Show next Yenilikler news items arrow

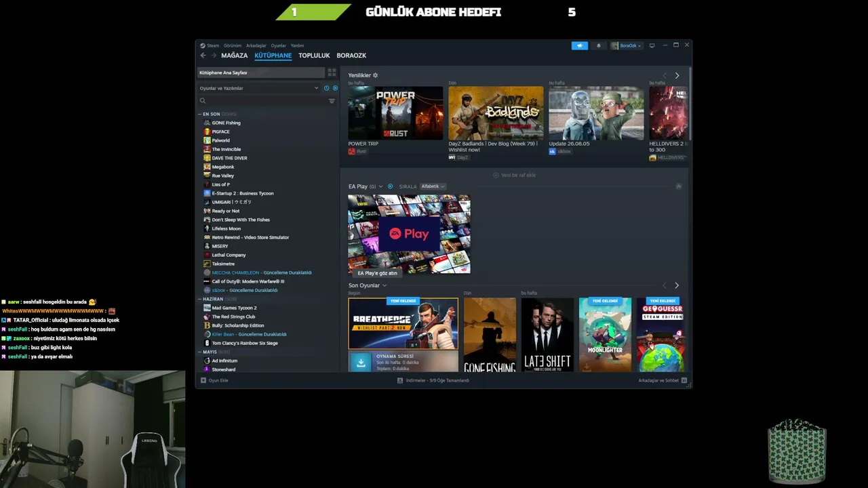[x=677, y=76]
